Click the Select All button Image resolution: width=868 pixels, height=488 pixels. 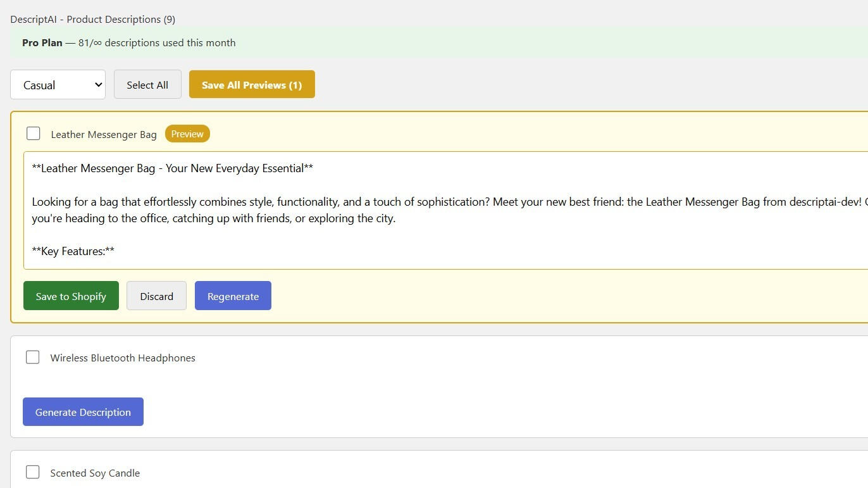pos(147,85)
